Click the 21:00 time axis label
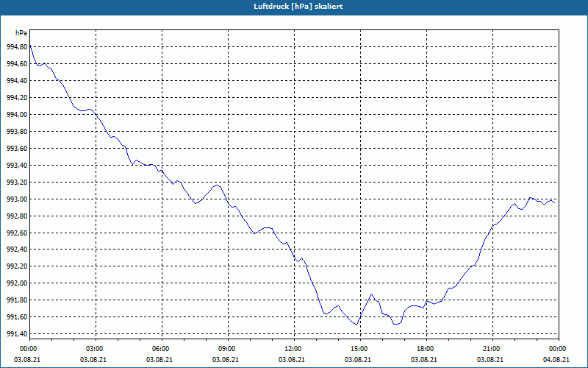The height and width of the screenshot is (368, 588). 490,349
